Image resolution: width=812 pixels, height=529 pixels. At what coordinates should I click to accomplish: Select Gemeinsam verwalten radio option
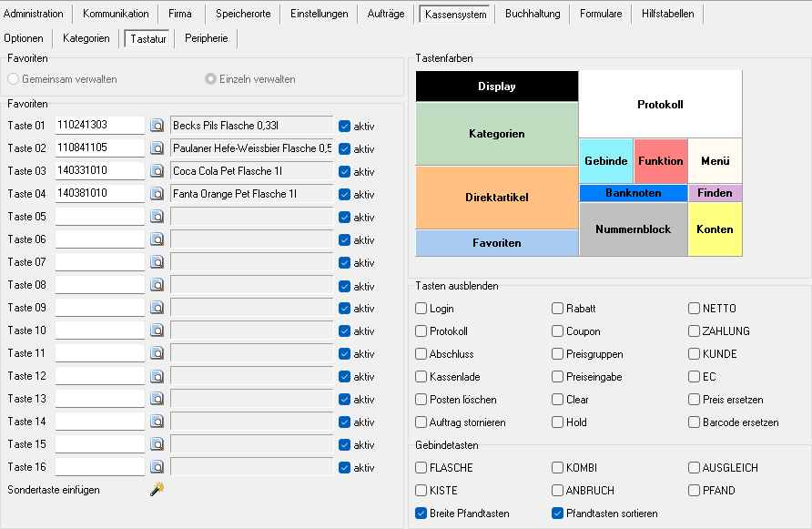(14, 79)
